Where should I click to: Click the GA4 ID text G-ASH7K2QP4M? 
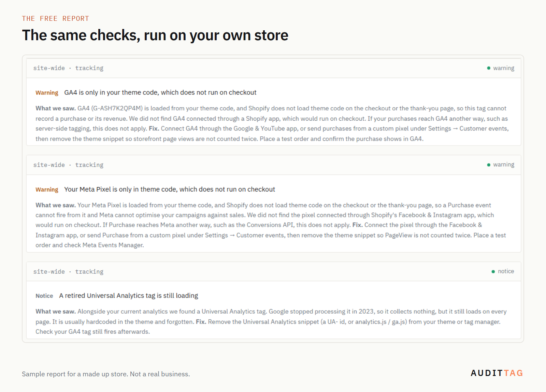tap(117, 108)
